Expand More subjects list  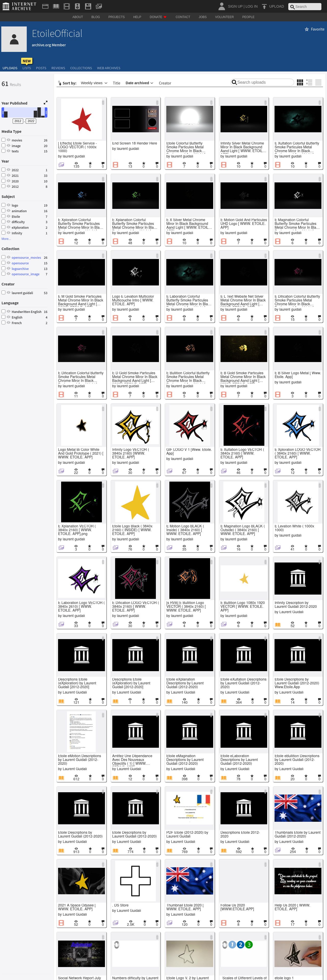point(6,239)
